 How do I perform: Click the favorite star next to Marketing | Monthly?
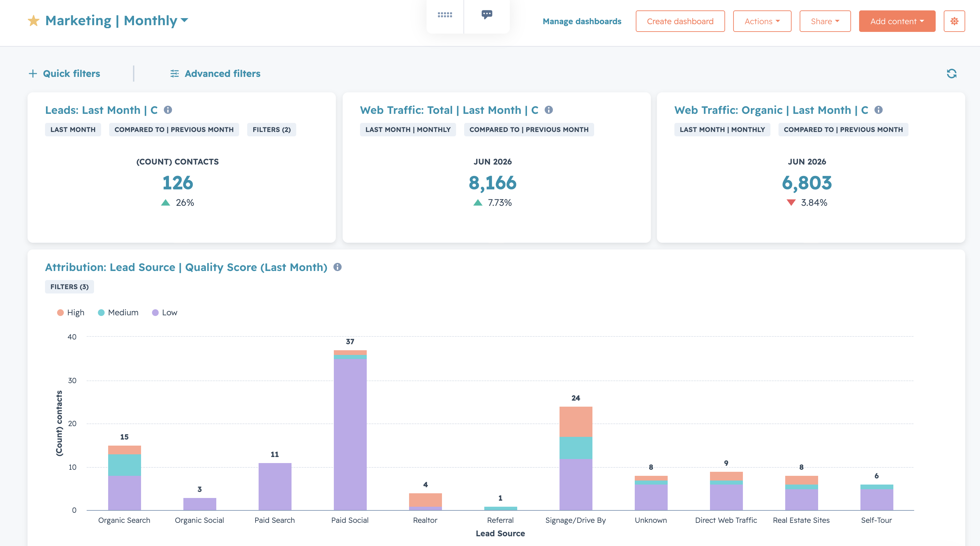(34, 21)
